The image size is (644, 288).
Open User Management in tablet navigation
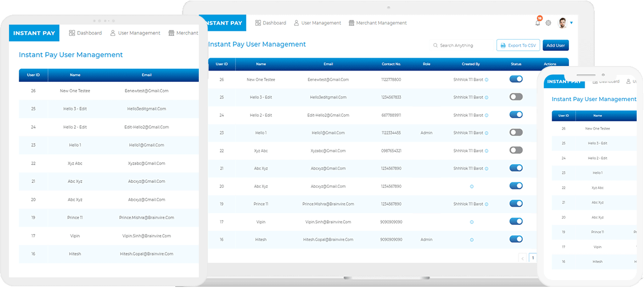point(135,33)
